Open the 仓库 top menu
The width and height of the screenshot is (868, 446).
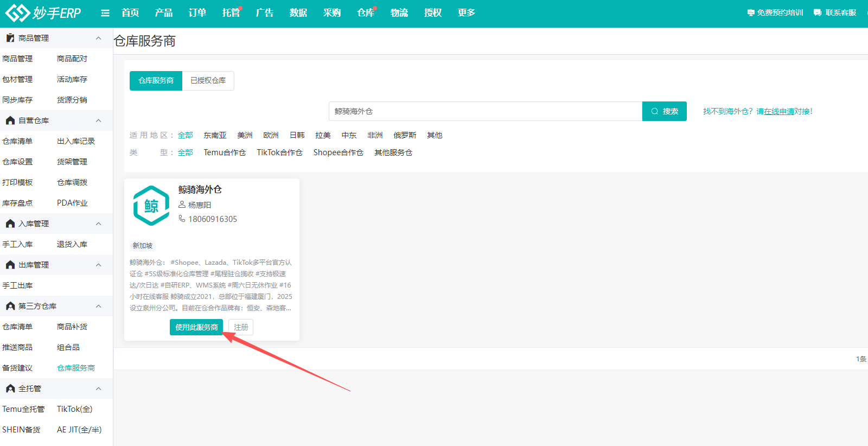[366, 13]
